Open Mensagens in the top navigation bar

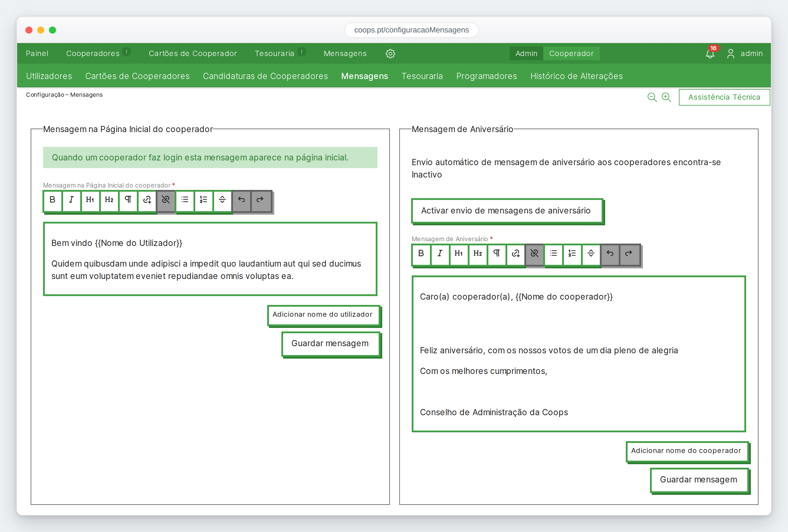(345, 54)
